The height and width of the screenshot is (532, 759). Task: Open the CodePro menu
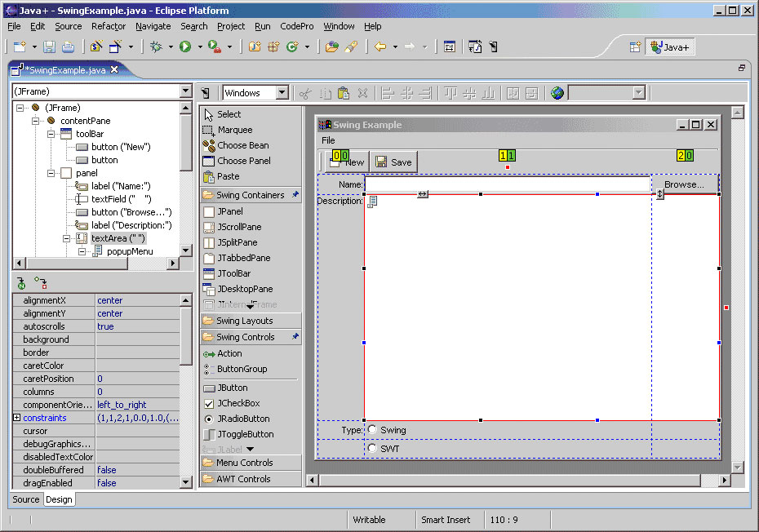(x=297, y=26)
